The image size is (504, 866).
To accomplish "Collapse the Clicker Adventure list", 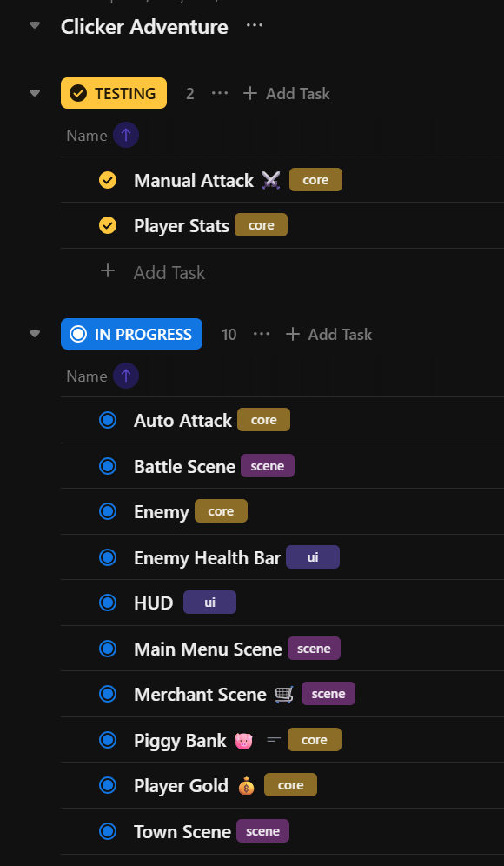I will [35, 25].
